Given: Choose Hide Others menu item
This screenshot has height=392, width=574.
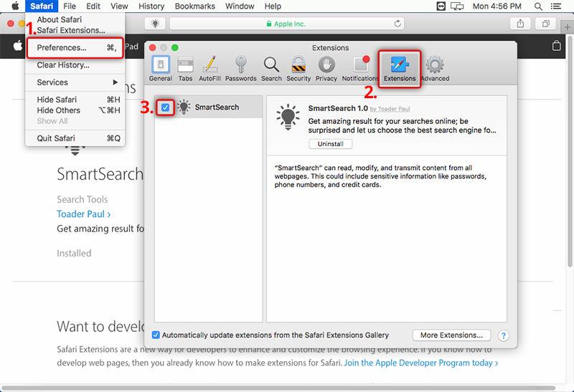Looking at the screenshot, I should tap(75, 110).
